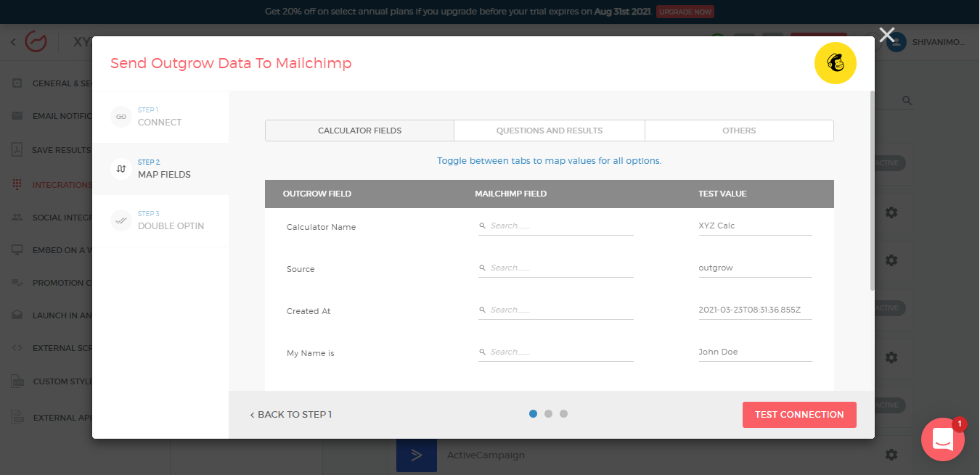Click the Outgrow Field column header
Screen dimensions: 980x475
317,194
